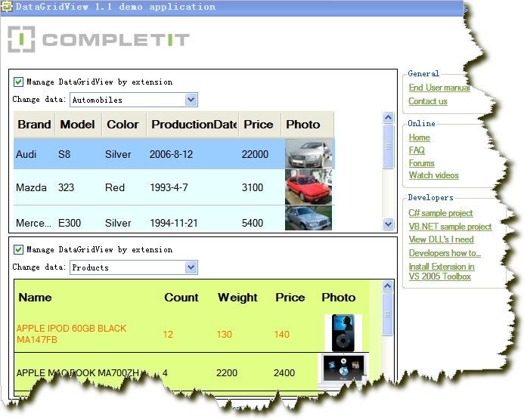This screenshot has height=420, width=524.
Task: Click the silver Audi photo thumbnail
Action: [x=308, y=154]
